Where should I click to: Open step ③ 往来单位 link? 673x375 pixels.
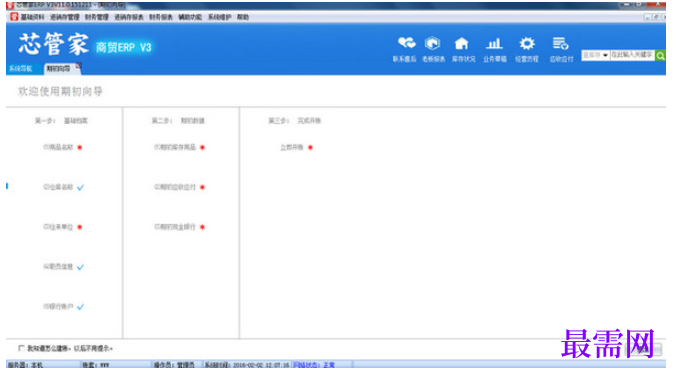58,227
